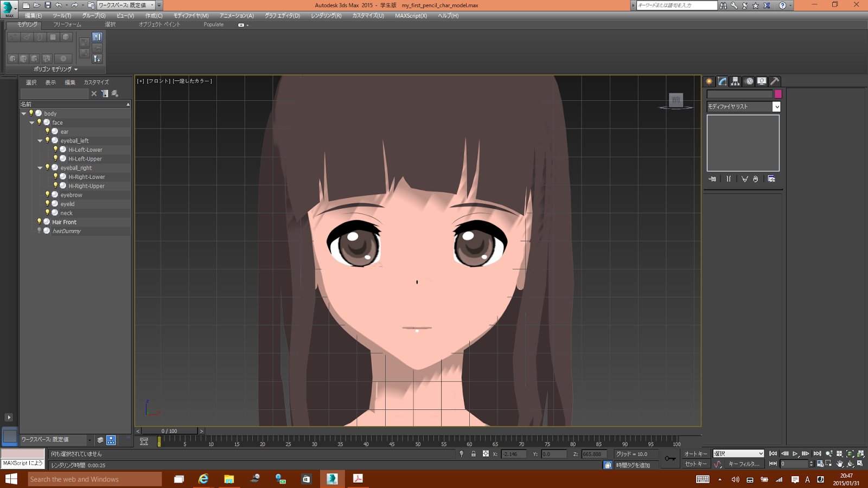Clear the scene explorer search filter X
Screen dimensions: 868x488
[x=94, y=94]
